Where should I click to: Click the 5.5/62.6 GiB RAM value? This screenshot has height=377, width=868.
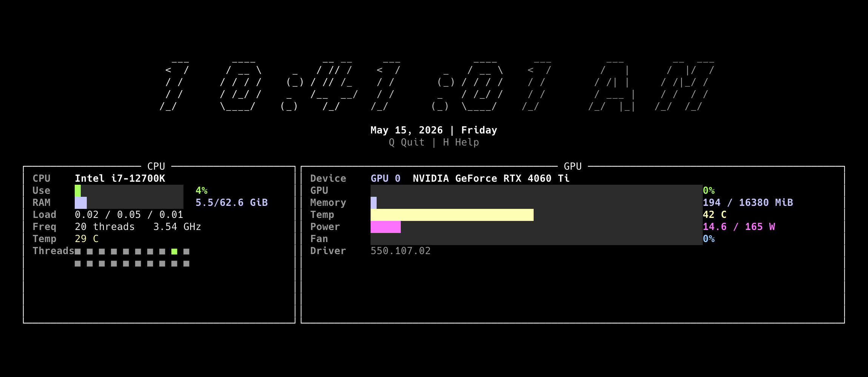click(231, 202)
